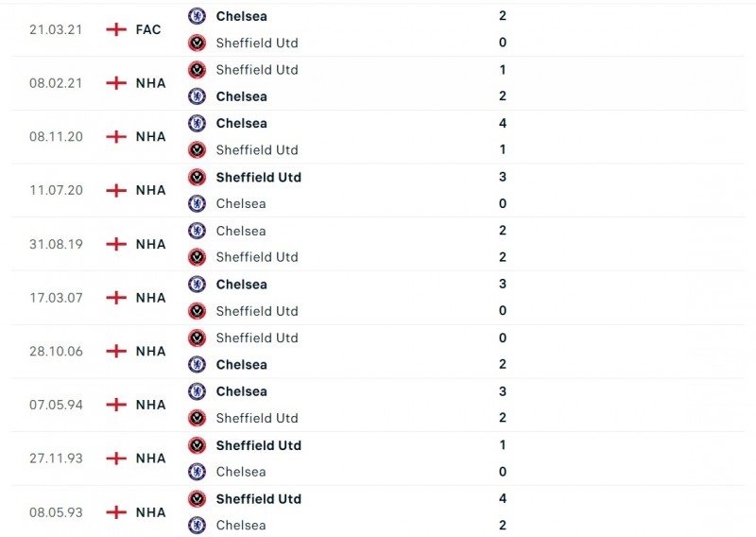
Task: Open Chelsea team link in 17.03.07 match
Action: click(241, 285)
